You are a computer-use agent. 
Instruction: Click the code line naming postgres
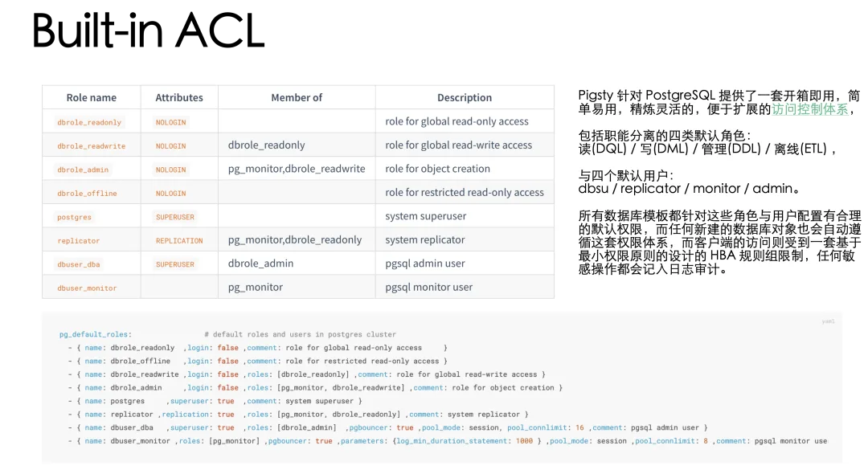click(x=215, y=401)
